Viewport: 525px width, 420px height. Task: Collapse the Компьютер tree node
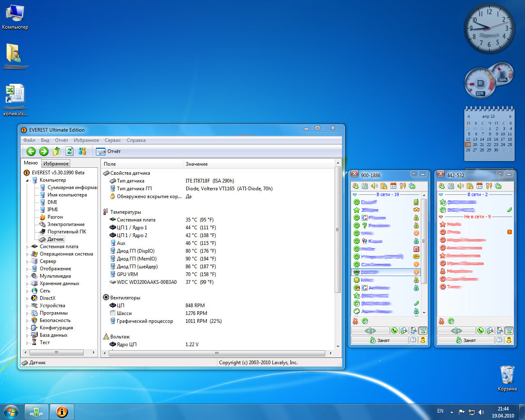(x=27, y=180)
